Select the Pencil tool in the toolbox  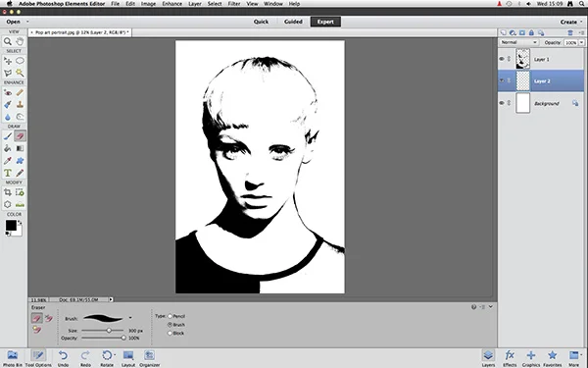tap(20, 173)
